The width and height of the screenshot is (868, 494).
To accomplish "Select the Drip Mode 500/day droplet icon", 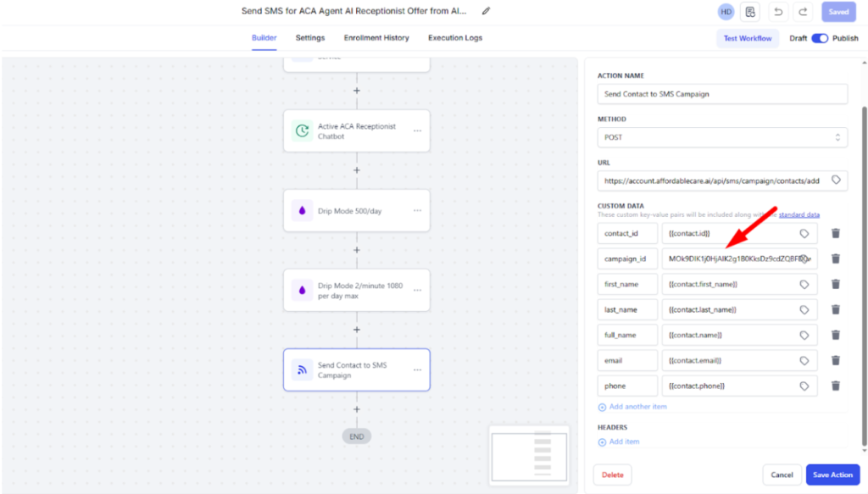I will [x=302, y=211].
